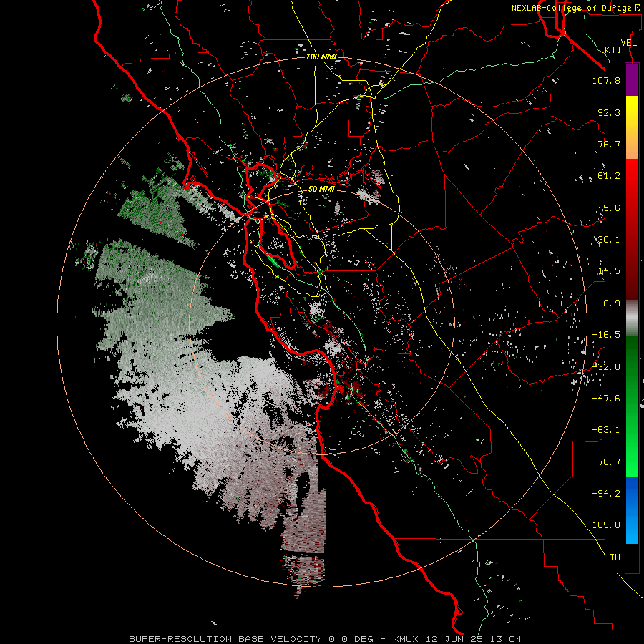
Task: Click the VEL legend title
Action: click(x=629, y=43)
